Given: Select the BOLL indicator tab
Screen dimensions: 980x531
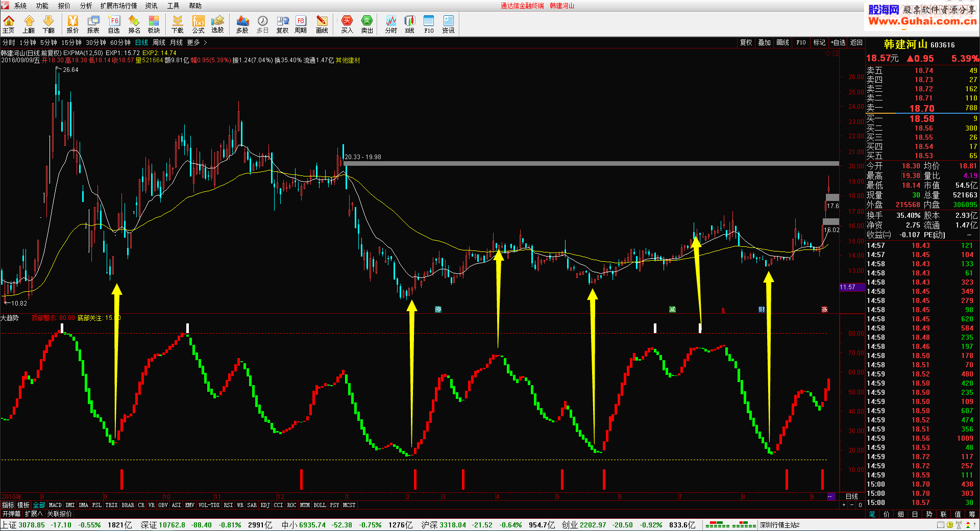Looking at the screenshot, I should click(x=320, y=505).
